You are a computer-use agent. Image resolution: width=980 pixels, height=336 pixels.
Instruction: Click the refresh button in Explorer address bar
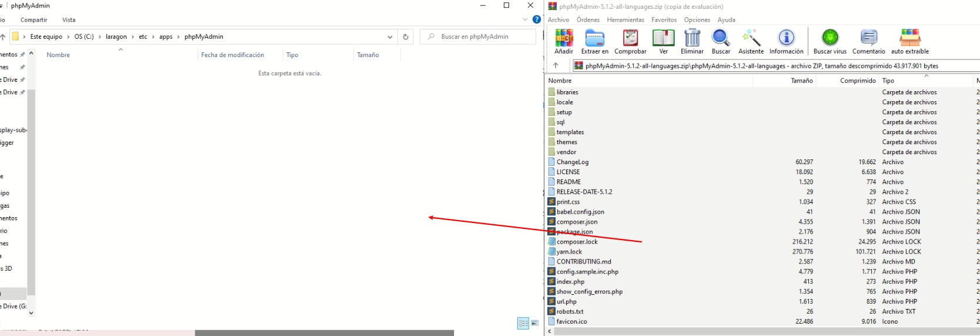click(x=406, y=36)
